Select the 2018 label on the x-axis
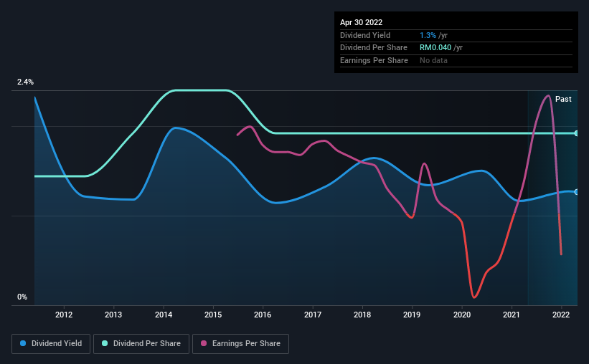This screenshot has height=364, width=589. pos(362,315)
